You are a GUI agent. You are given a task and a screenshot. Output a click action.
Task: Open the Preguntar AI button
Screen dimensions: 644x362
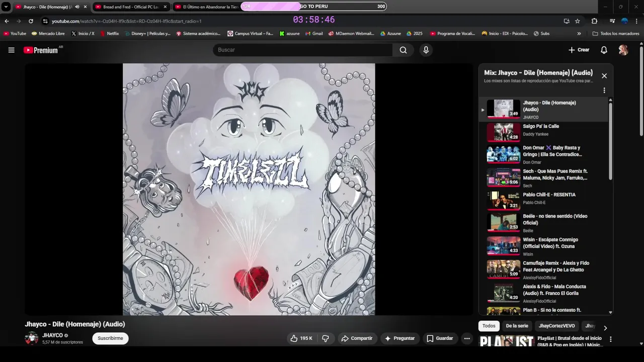point(400,338)
